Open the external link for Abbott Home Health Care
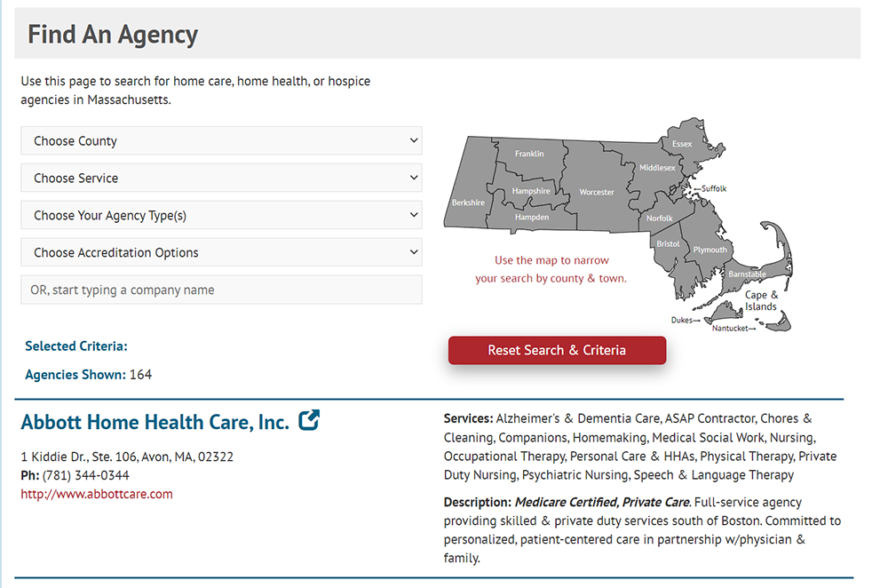The width and height of the screenshot is (888, 588). pyautogui.click(x=307, y=421)
